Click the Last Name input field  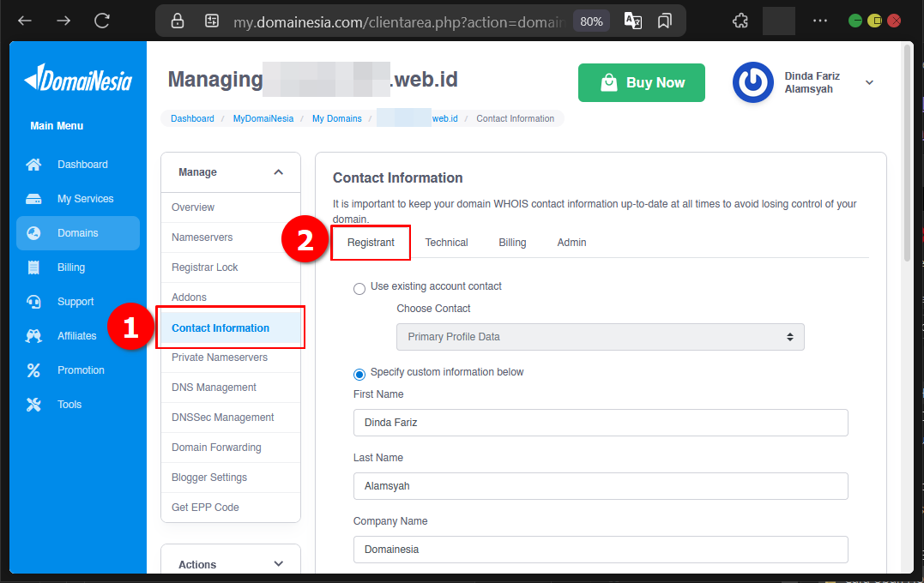coord(601,486)
